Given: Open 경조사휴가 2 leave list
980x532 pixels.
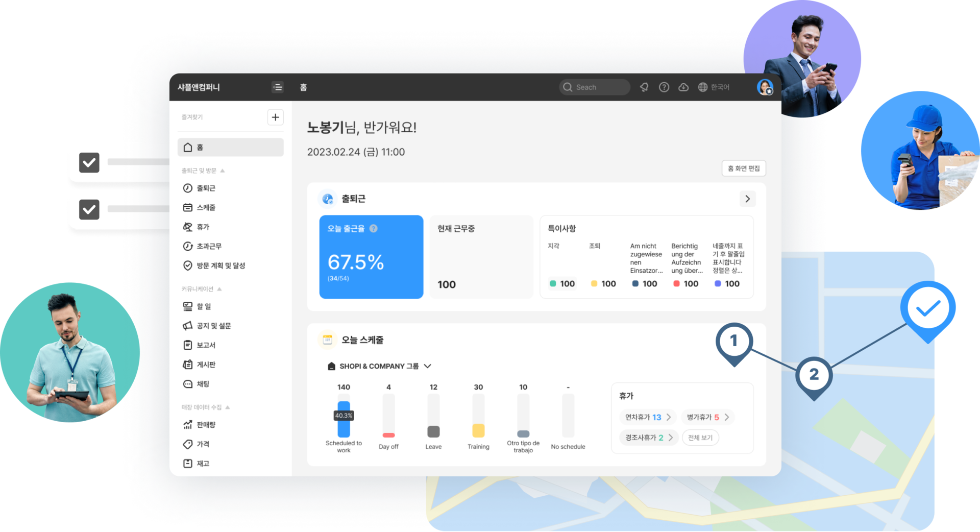Looking at the screenshot, I should (x=649, y=438).
